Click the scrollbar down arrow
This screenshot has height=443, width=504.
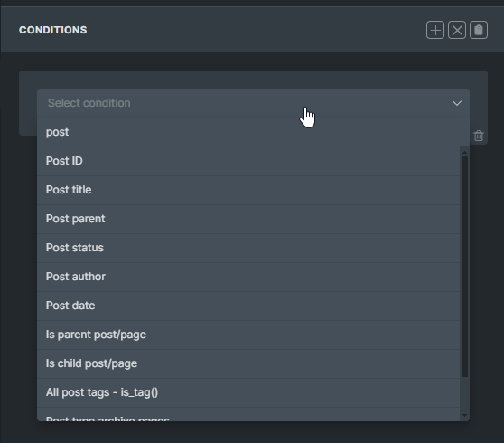pyautogui.click(x=464, y=415)
